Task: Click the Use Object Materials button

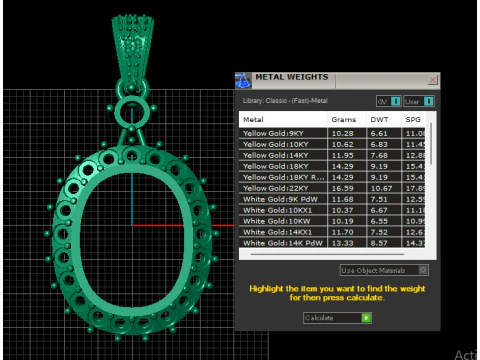Action: 384,270
